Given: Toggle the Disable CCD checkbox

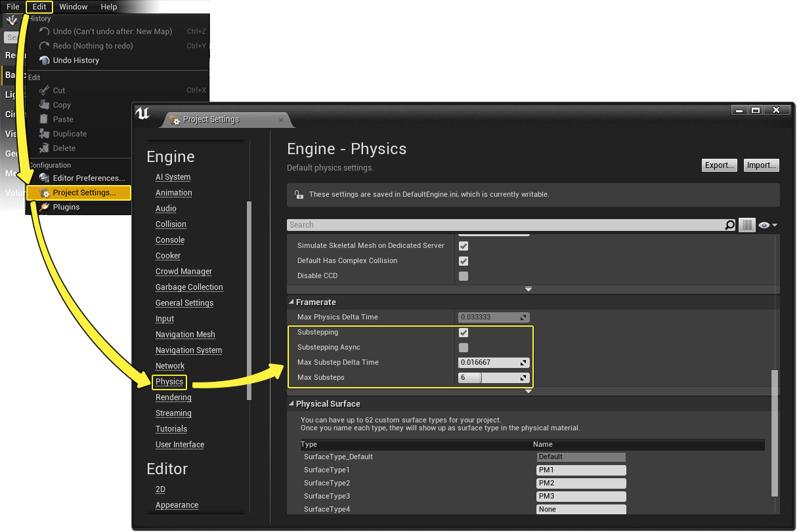Looking at the screenshot, I should tap(464, 276).
